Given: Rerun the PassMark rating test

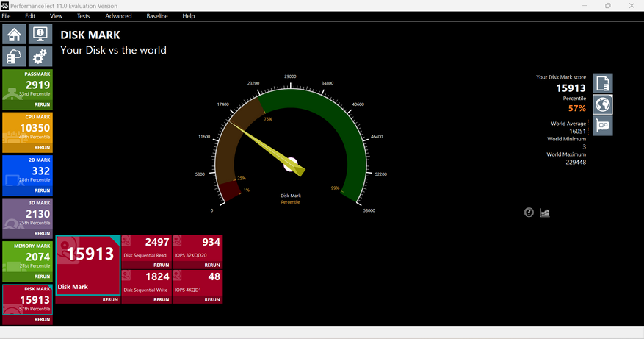Looking at the screenshot, I should 43,104.
